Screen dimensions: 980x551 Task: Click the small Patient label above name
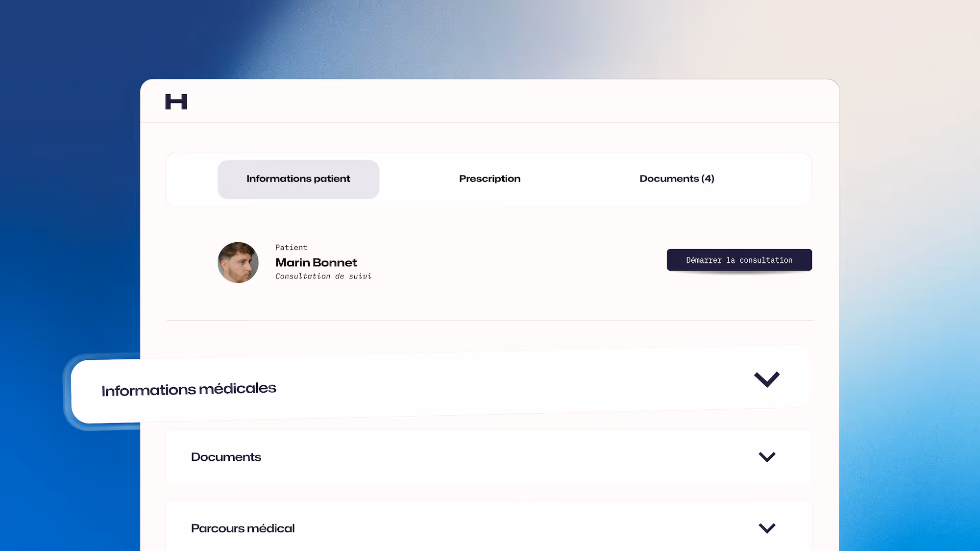pos(291,248)
